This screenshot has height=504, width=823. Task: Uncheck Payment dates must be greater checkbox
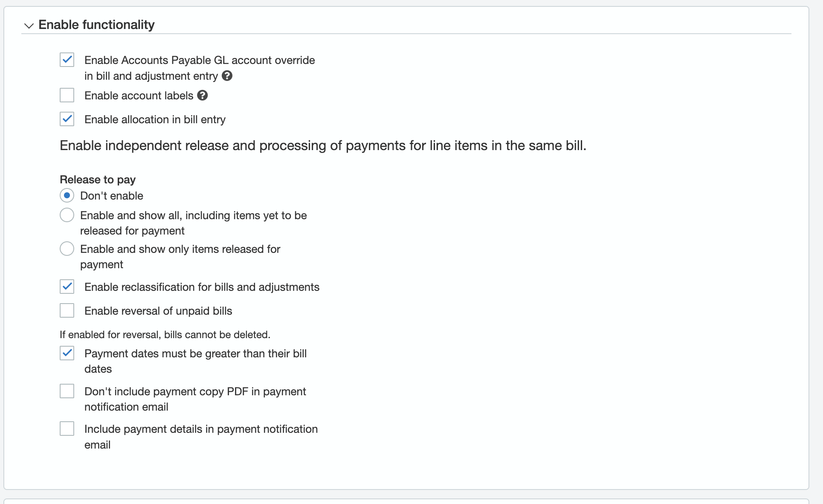(x=67, y=353)
